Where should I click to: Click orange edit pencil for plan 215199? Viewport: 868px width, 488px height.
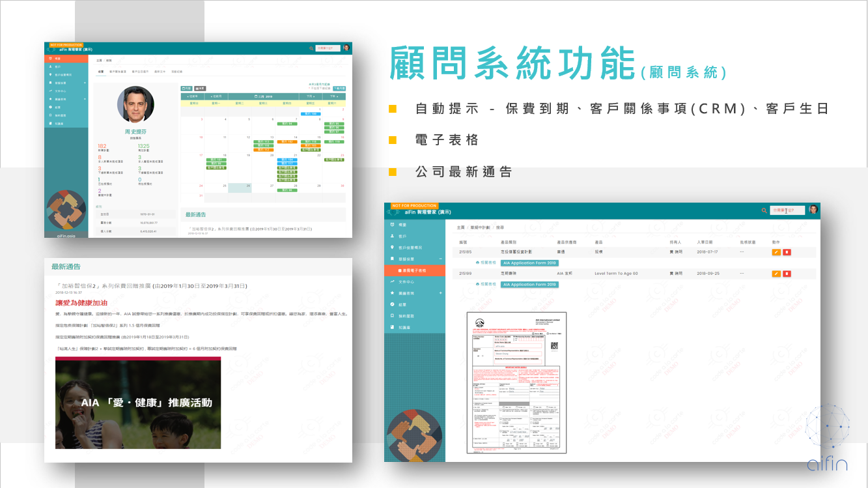click(776, 274)
